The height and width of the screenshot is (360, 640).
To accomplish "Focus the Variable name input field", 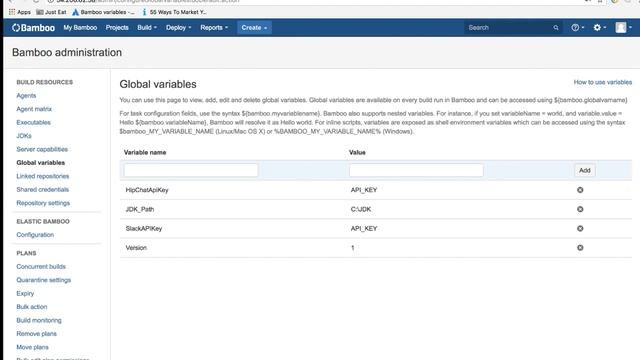I will pyautogui.click(x=191, y=170).
